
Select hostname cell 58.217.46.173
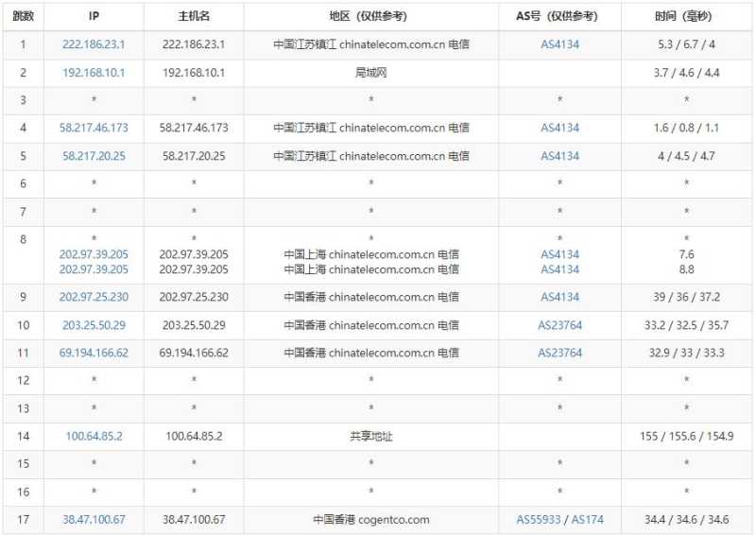pyautogui.click(x=194, y=128)
